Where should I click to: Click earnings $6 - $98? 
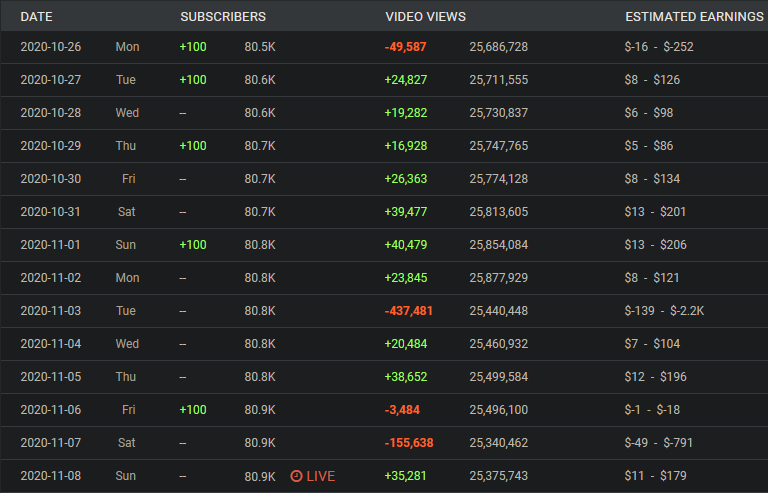(x=648, y=113)
